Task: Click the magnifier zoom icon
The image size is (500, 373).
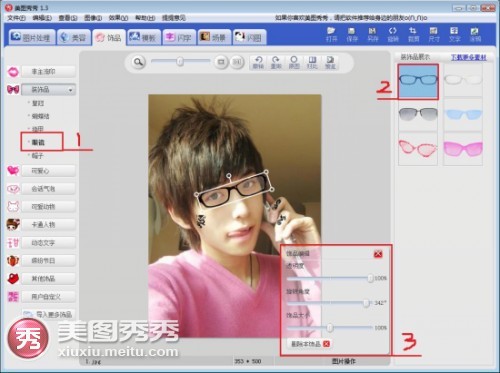Action: pyautogui.click(x=138, y=62)
